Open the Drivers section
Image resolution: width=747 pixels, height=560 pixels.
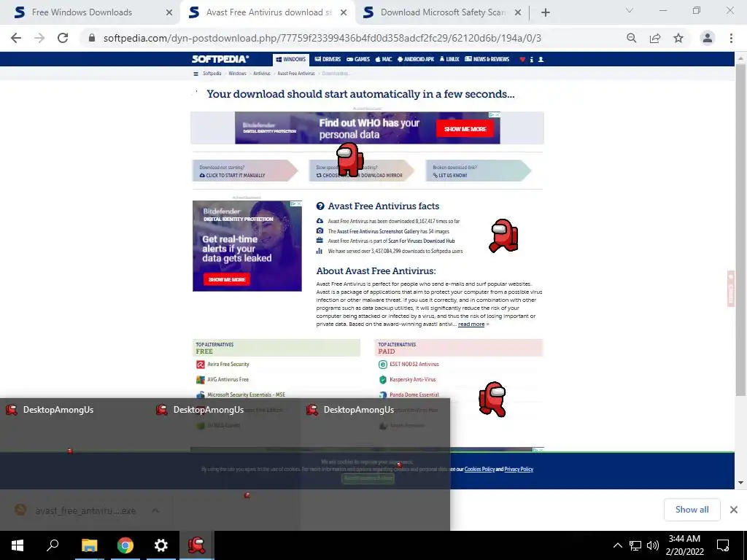(328, 59)
